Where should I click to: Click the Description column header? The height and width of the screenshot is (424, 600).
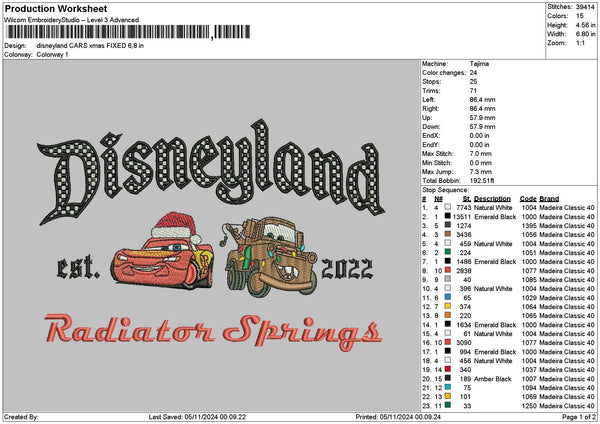click(x=492, y=199)
